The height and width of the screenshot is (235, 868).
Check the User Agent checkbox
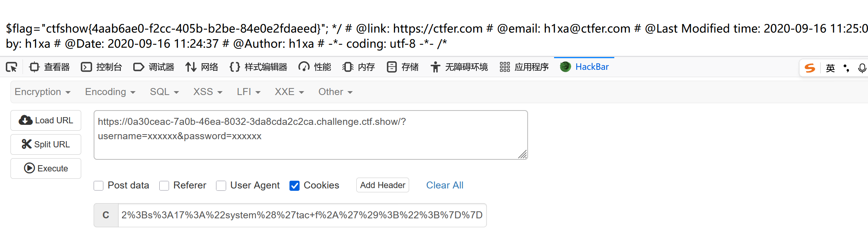[x=221, y=186]
